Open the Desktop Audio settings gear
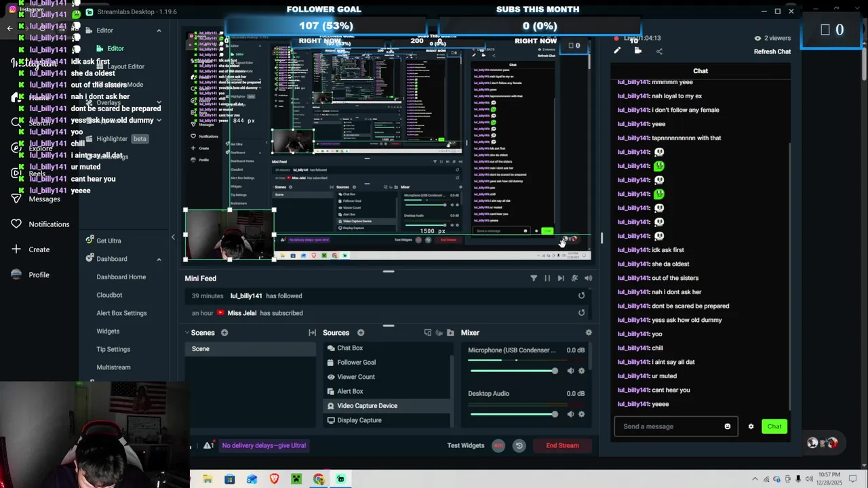The image size is (868, 488). (x=581, y=414)
